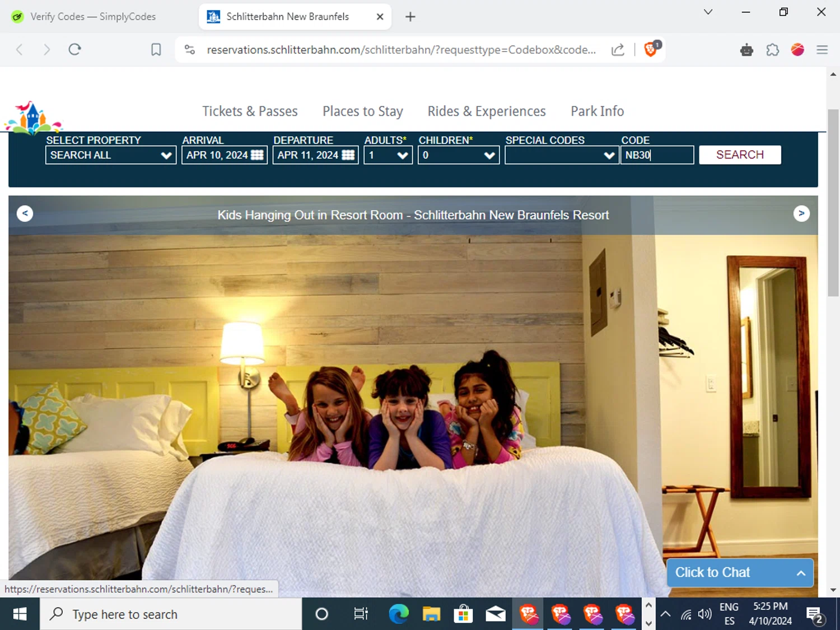Click the browser address bar URL
Screen dimensions: 840x630
pos(401,50)
